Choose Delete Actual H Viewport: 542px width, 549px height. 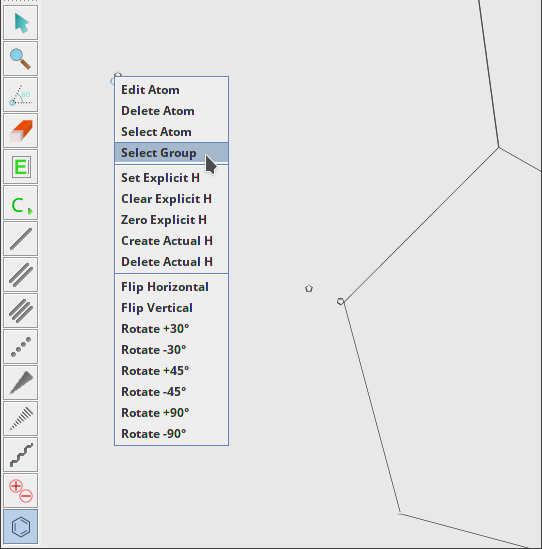(x=172, y=262)
